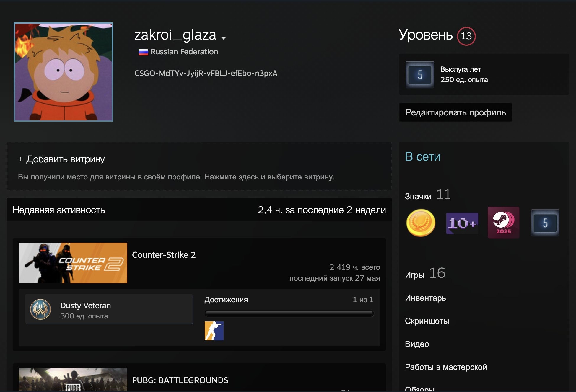
Task: Click Добавить витрину to add a showcase
Action: click(61, 159)
